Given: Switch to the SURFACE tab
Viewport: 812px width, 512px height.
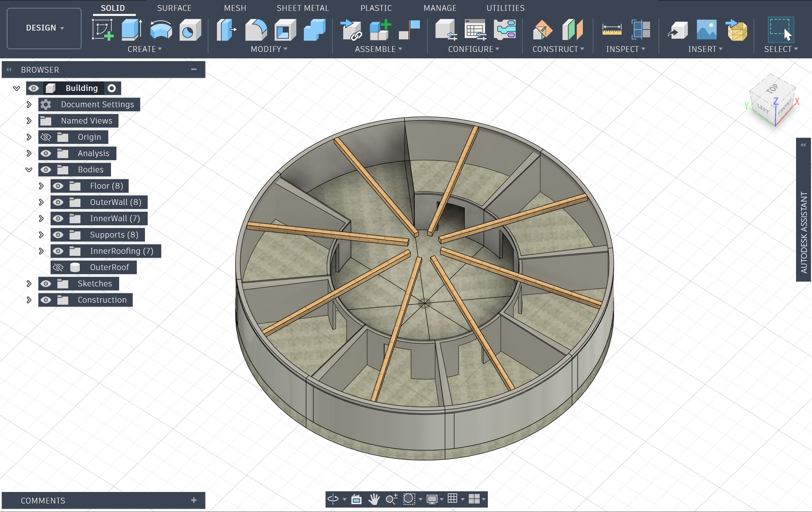Looking at the screenshot, I should (174, 8).
